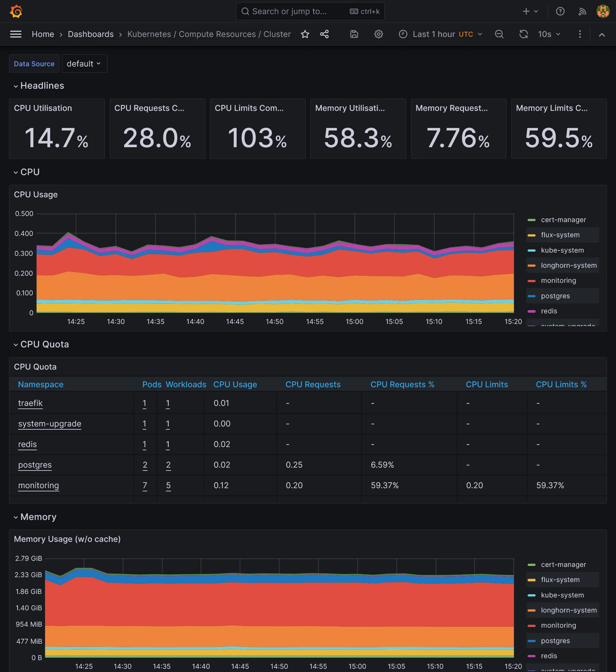Open the hamburger navigation menu
The height and width of the screenshot is (672, 616).
[16, 34]
